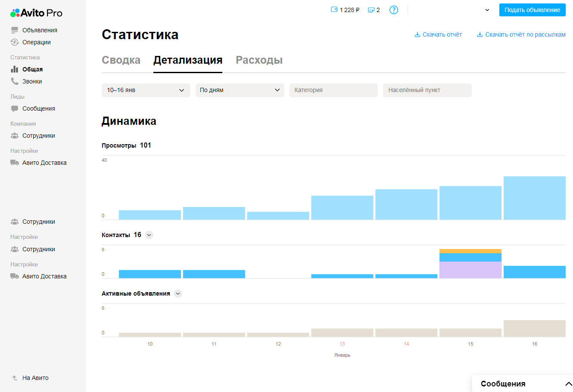Viewport: 573px width, 392px height.
Task: Click the Активные объявления bar for 10 January
Action: coord(150,335)
